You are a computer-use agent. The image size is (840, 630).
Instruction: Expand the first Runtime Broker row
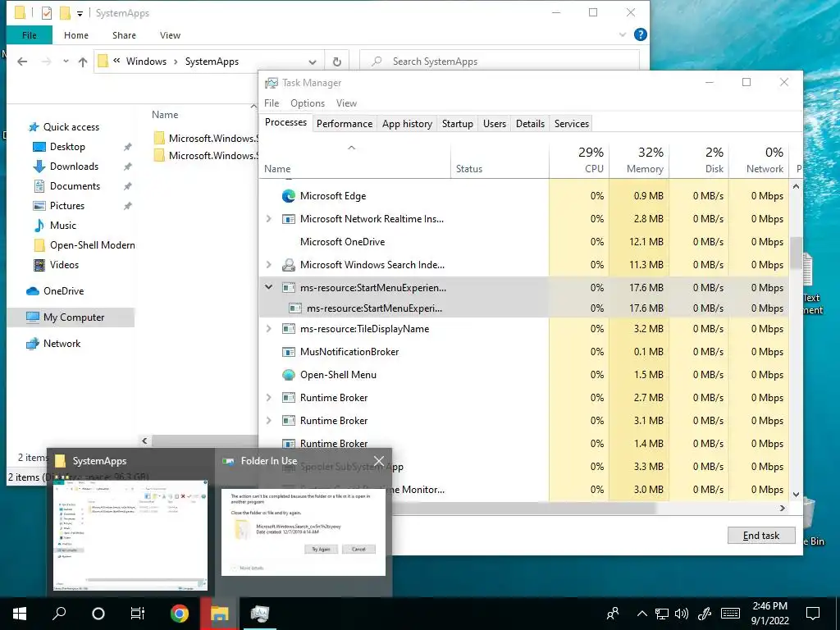tap(269, 398)
